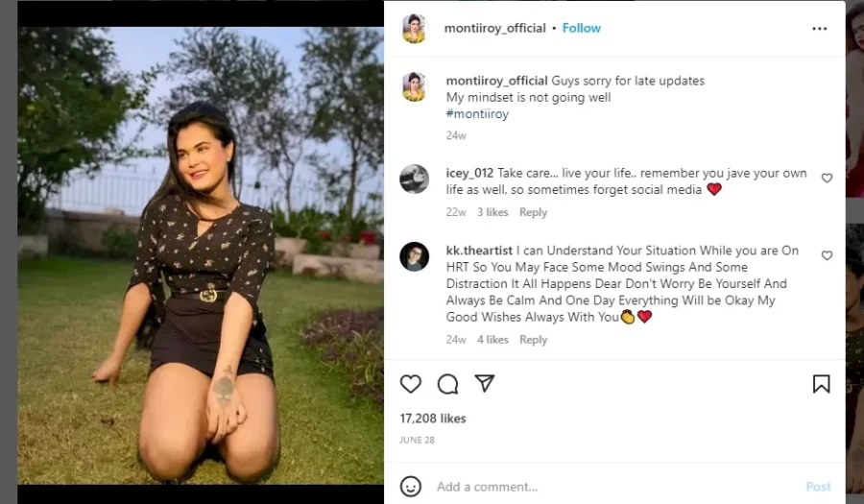This screenshot has height=504, width=864.
Task: Like kk.theartist's comment
Action: (x=827, y=255)
